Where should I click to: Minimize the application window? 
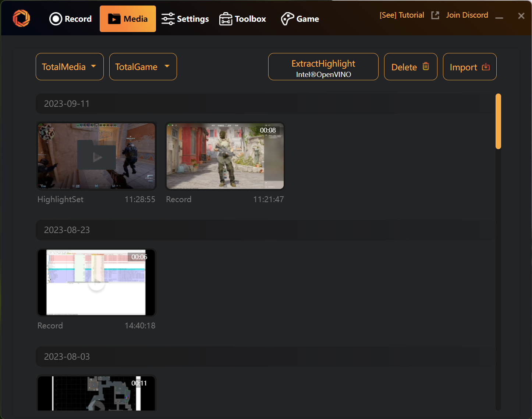499,17
